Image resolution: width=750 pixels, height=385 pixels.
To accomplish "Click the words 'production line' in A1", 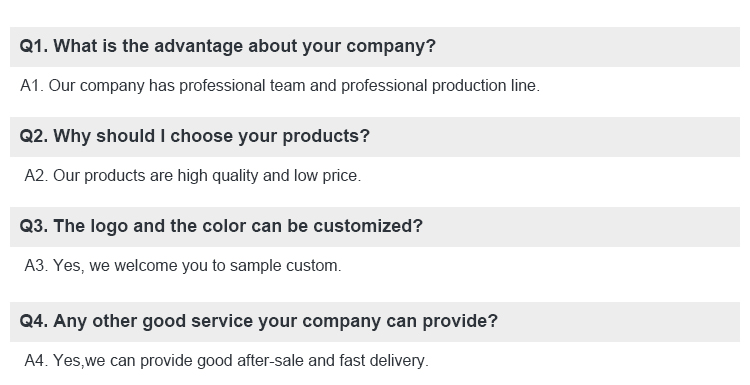I will pos(484,86).
